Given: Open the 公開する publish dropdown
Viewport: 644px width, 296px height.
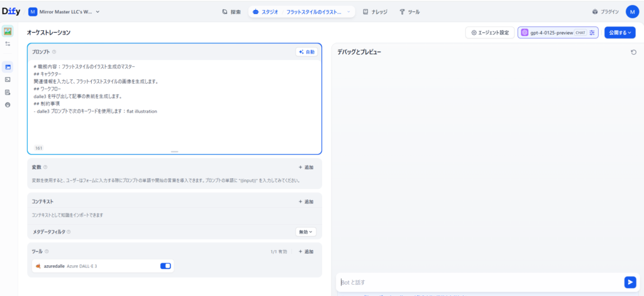Looking at the screenshot, I should [619, 32].
